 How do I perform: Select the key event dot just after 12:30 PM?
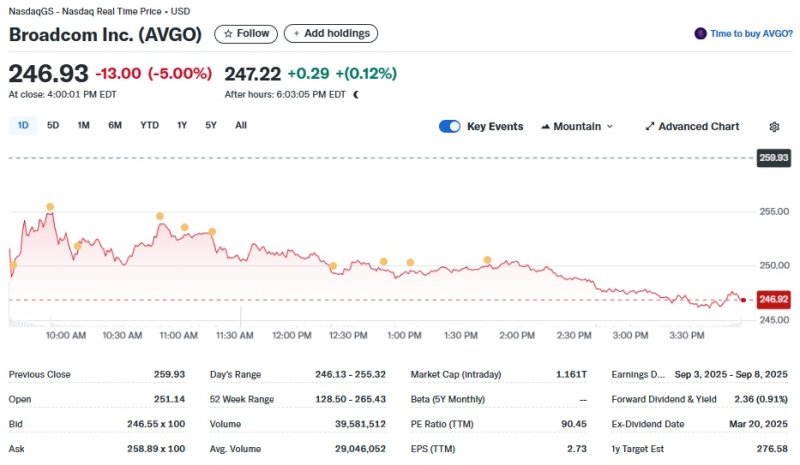[333, 266]
